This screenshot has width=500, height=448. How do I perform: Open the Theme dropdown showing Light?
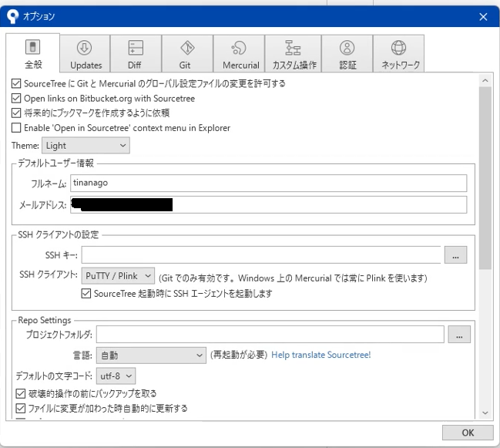click(86, 146)
